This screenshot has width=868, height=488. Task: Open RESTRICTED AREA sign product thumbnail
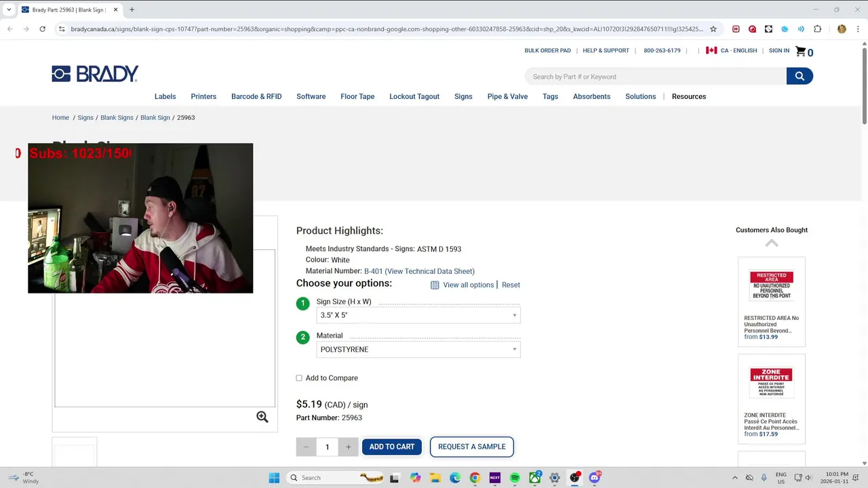coord(771,285)
